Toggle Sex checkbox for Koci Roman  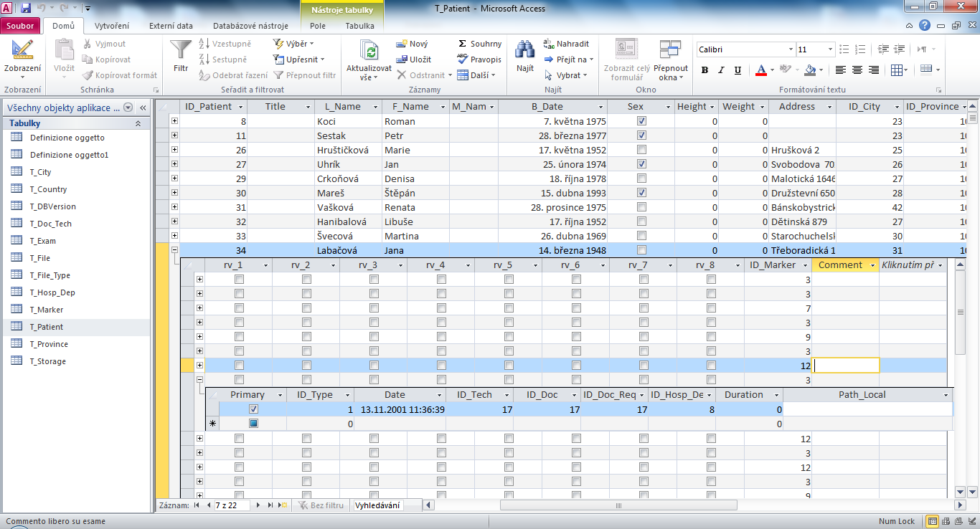click(x=641, y=121)
